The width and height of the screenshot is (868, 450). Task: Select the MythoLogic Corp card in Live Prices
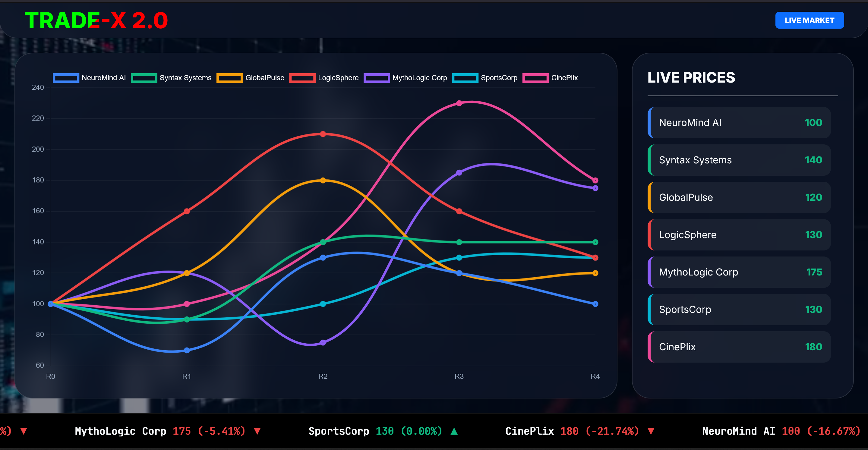[x=739, y=272]
